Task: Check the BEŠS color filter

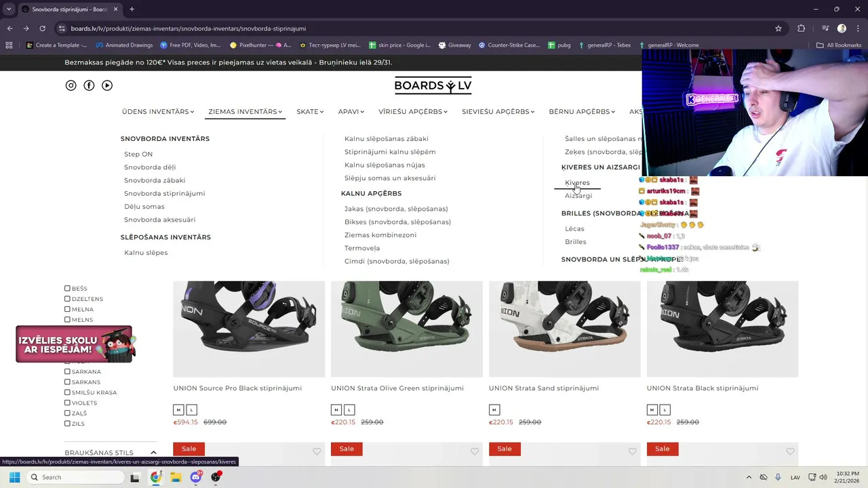Action: (67, 288)
